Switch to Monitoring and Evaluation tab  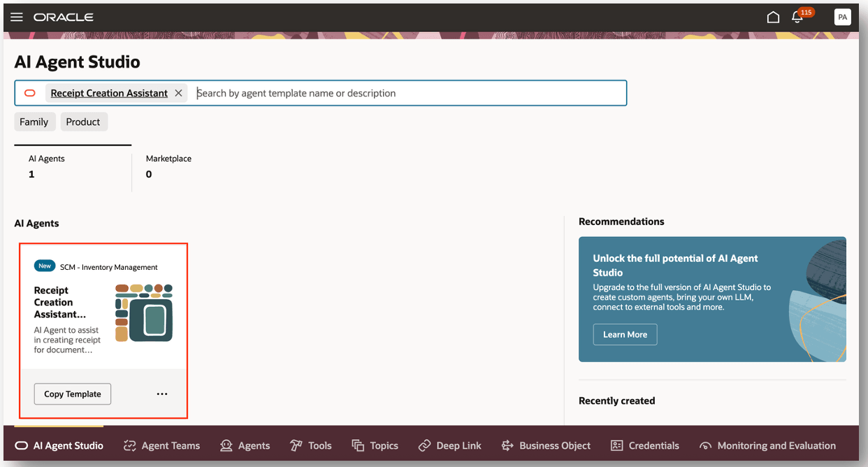click(x=767, y=445)
